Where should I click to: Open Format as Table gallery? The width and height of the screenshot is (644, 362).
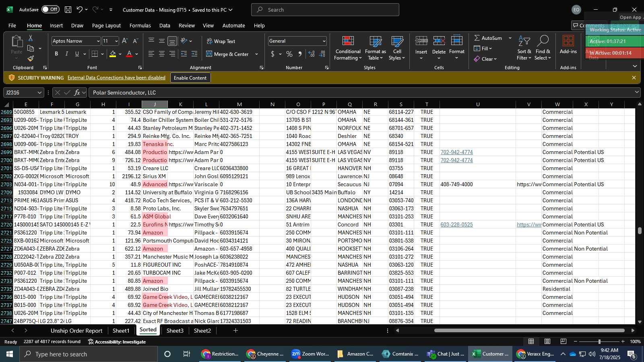[375, 48]
